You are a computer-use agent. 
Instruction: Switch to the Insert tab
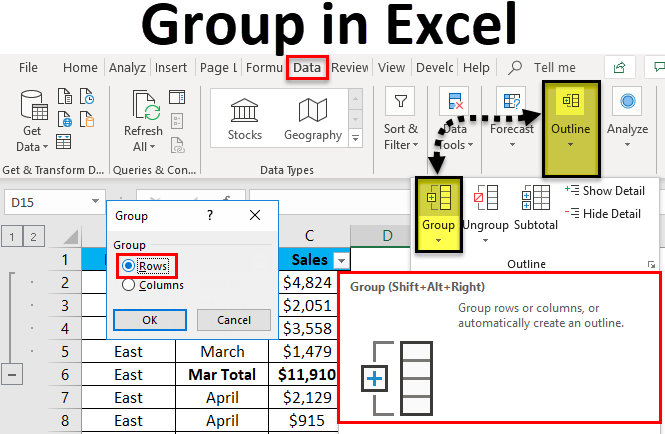click(171, 67)
